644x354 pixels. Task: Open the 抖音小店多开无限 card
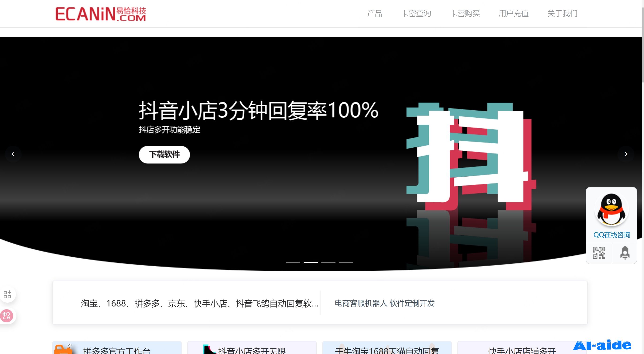(252, 348)
